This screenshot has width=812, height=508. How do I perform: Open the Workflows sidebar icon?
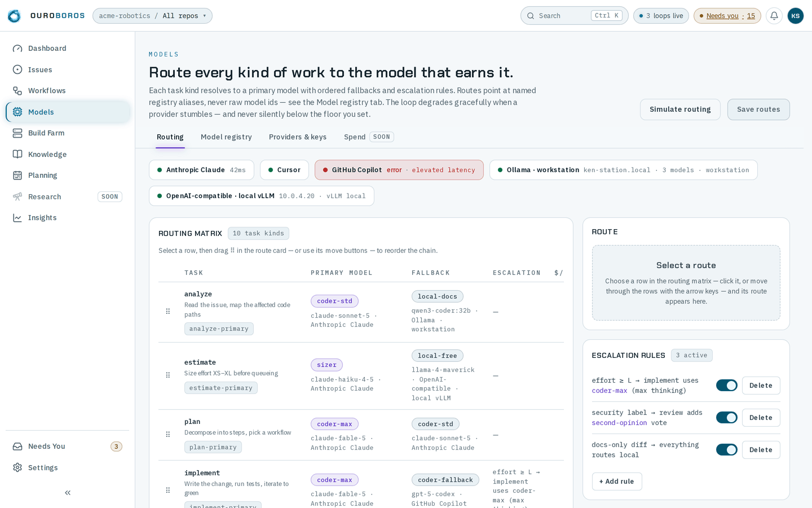tap(17, 91)
